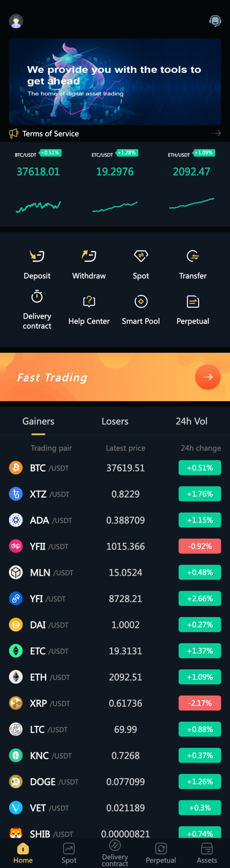The height and width of the screenshot is (868, 230).
Task: Switch to the 24h Vol tab
Action: 191,421
